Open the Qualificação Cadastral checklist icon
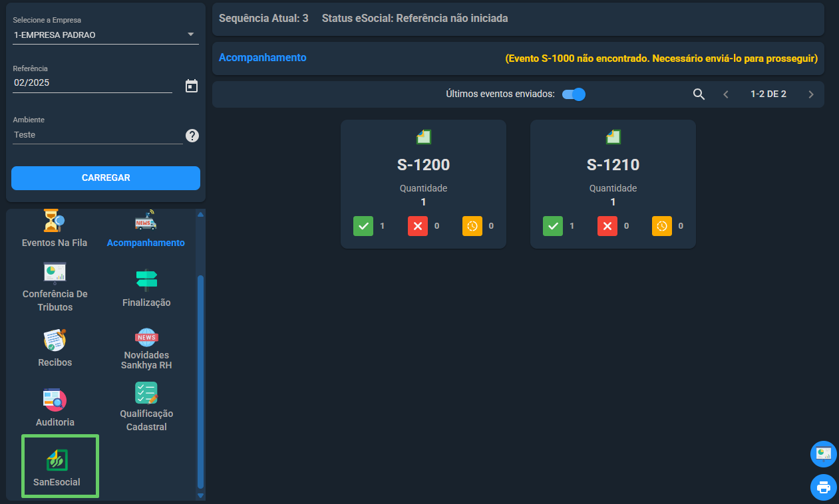 [146, 393]
